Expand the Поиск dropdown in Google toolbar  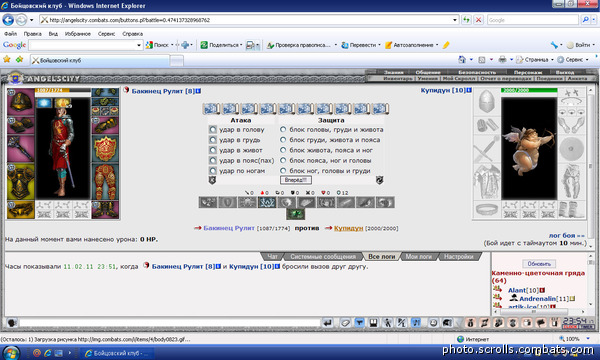click(x=172, y=45)
